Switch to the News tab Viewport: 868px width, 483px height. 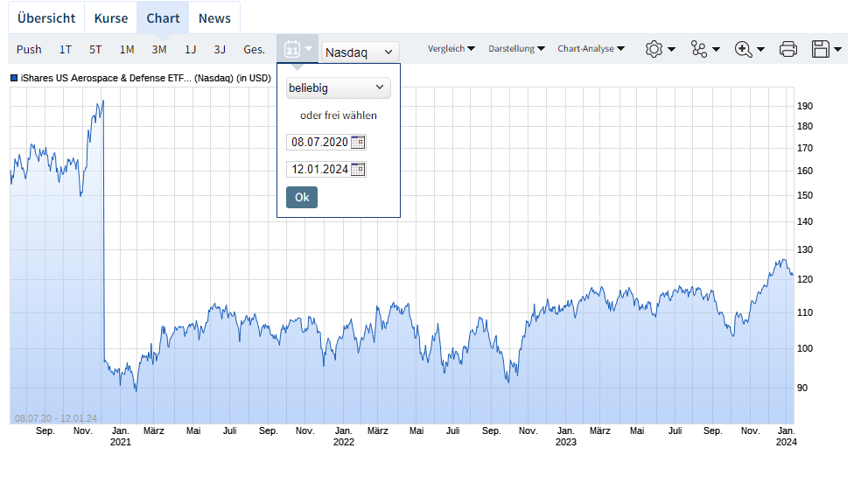pyautogui.click(x=214, y=18)
